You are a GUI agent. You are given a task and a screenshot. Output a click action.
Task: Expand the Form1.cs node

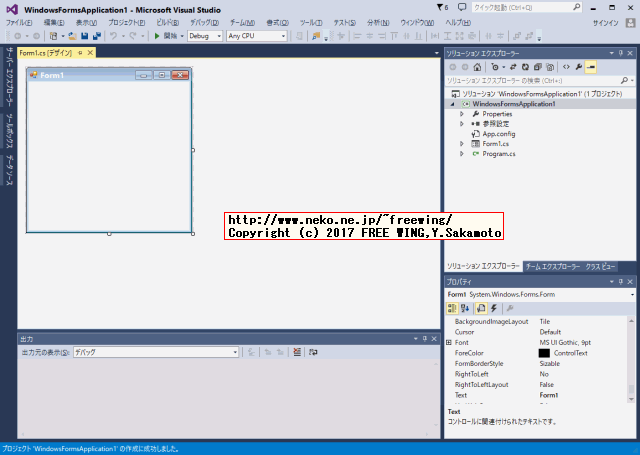[x=462, y=144]
